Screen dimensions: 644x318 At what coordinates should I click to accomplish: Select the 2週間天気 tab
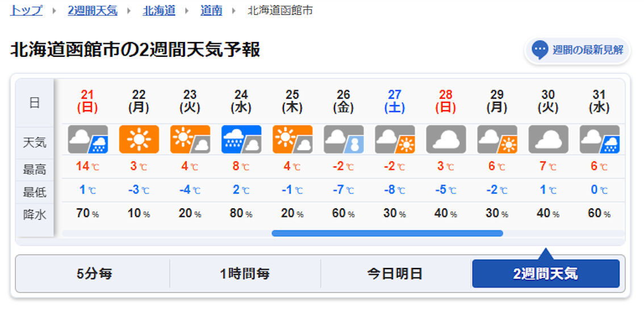coord(546,274)
